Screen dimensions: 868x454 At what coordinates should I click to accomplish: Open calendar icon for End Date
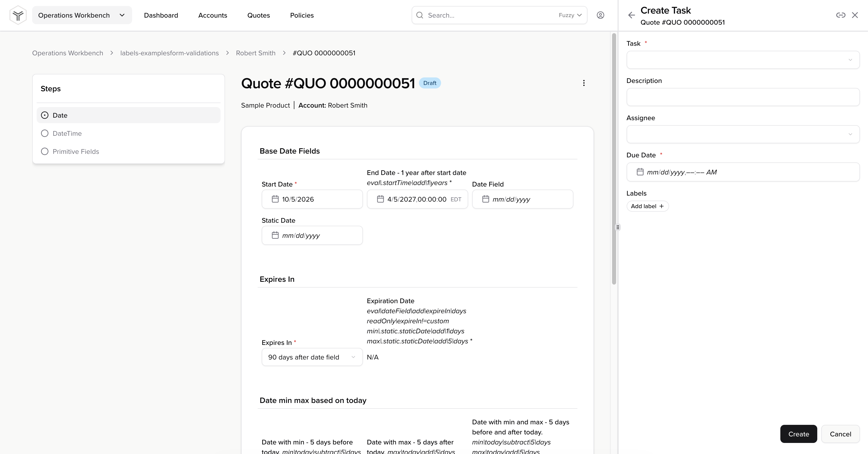click(x=381, y=199)
